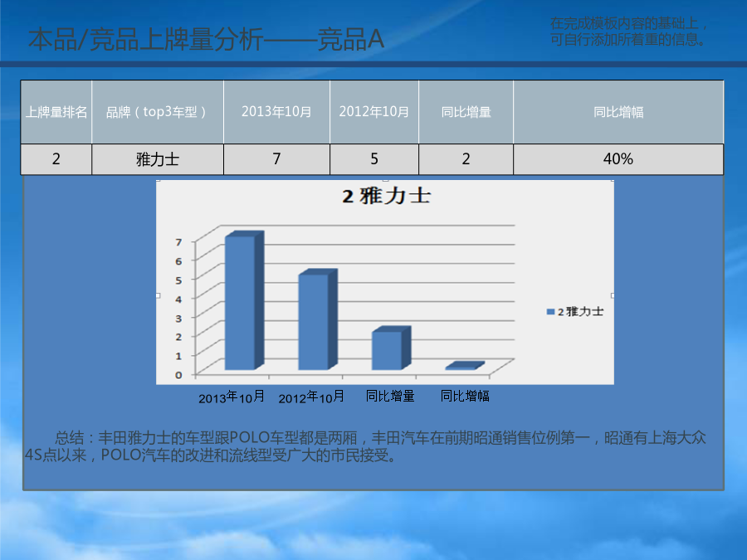Click the y-axis value 7 in the chart
Screen dimensions: 747x560
(178, 242)
